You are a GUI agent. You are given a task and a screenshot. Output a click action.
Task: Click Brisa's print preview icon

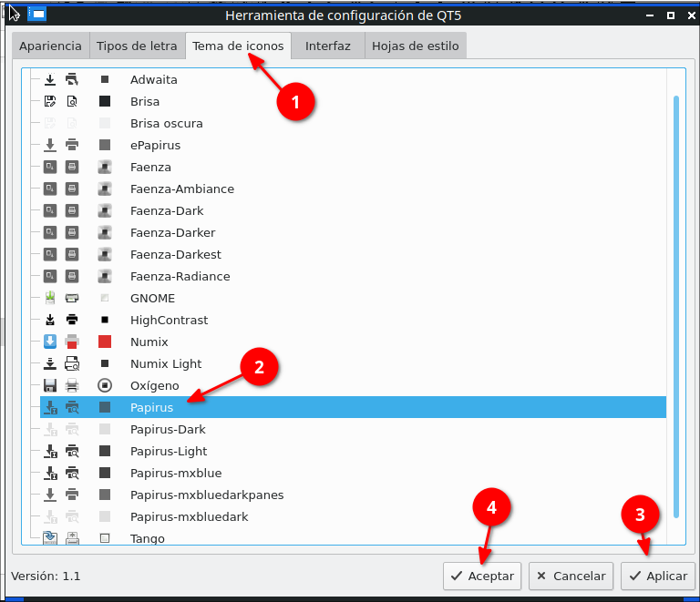[x=72, y=101]
